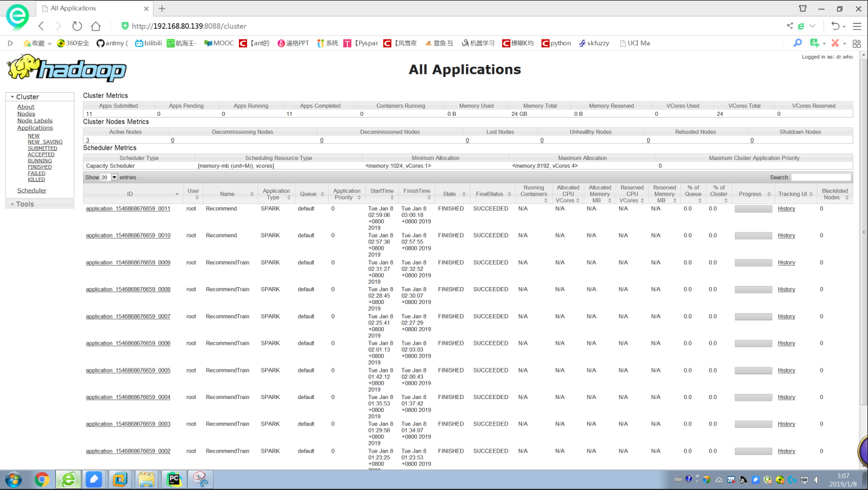Click the browser back arrow

41,26
